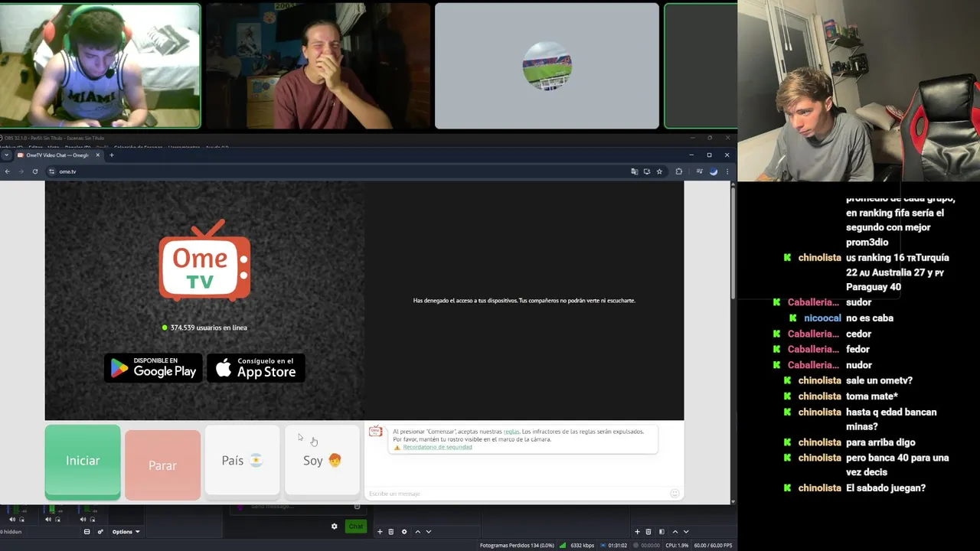Toggle monitoring on first mixer channel
Viewport: 980px width, 551px height.
pyautogui.click(x=21, y=520)
